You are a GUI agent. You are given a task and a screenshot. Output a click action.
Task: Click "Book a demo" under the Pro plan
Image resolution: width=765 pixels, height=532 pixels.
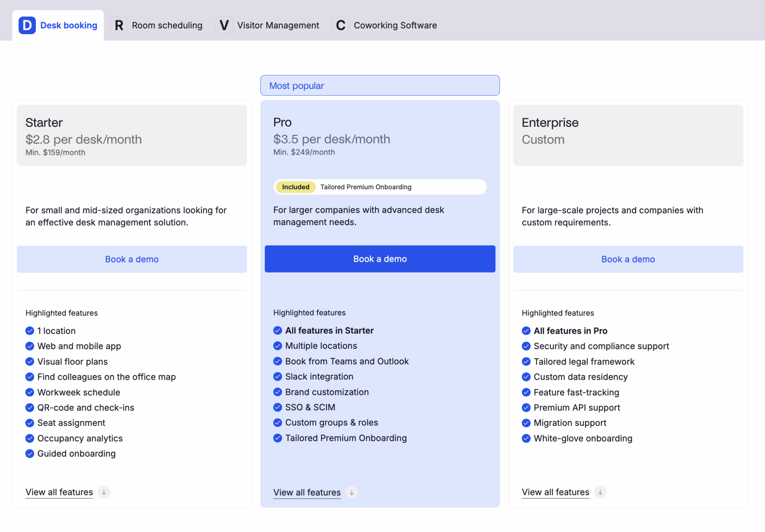[380, 259]
